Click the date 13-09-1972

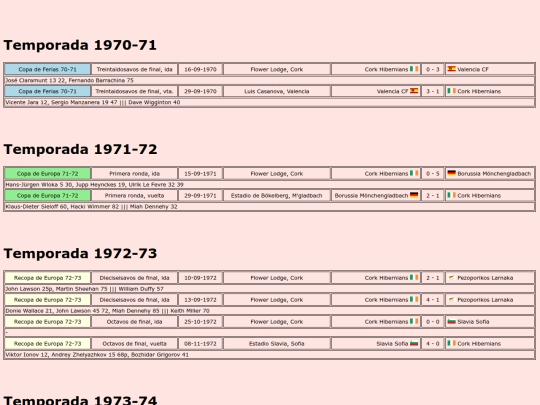pyautogui.click(x=200, y=300)
